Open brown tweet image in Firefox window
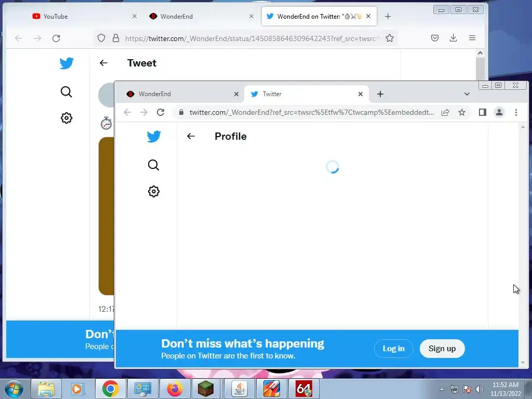This screenshot has width=532, height=399. (106, 216)
